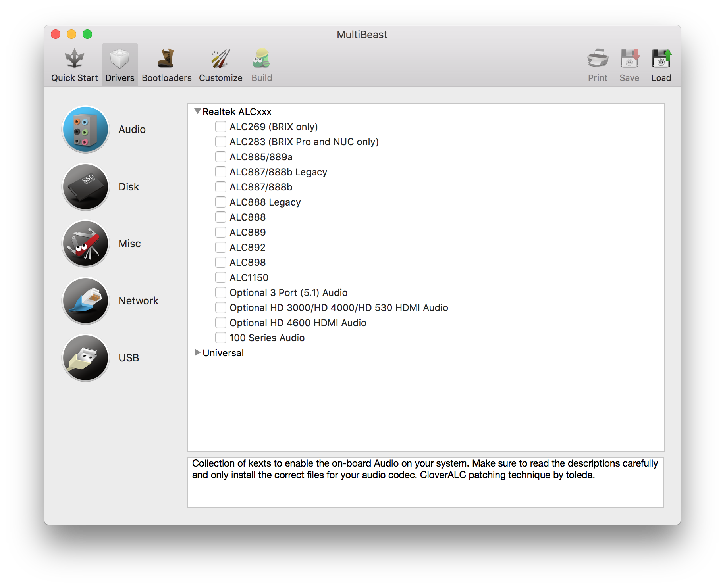Viewport: 725px width, 588px height.
Task: Collapse the Realtek ALCxxx section
Action: pyautogui.click(x=197, y=111)
